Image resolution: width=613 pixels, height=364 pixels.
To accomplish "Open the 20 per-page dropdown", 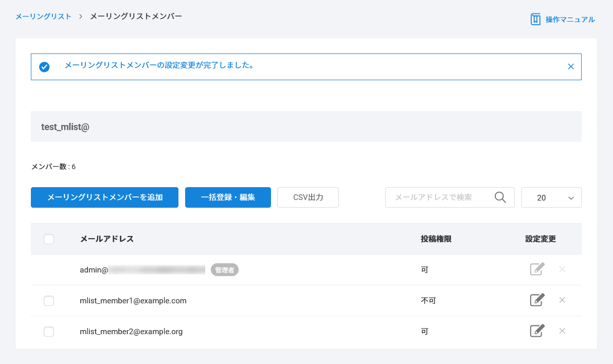I will 551,197.
